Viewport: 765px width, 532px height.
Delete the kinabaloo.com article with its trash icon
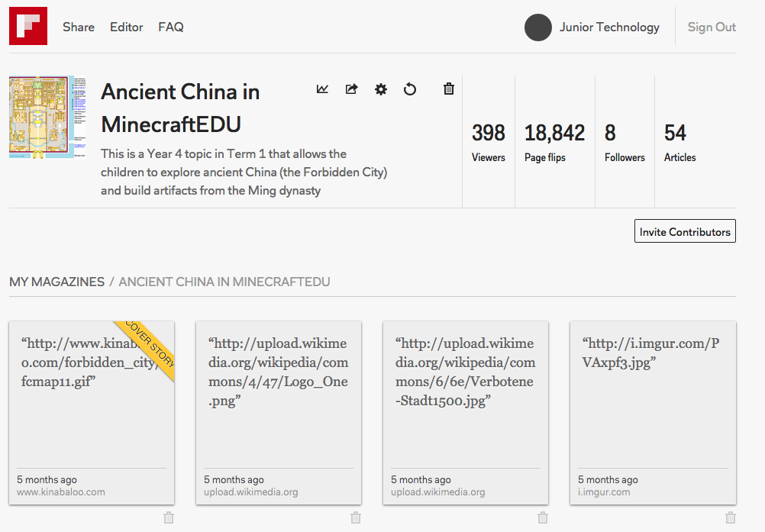[169, 517]
